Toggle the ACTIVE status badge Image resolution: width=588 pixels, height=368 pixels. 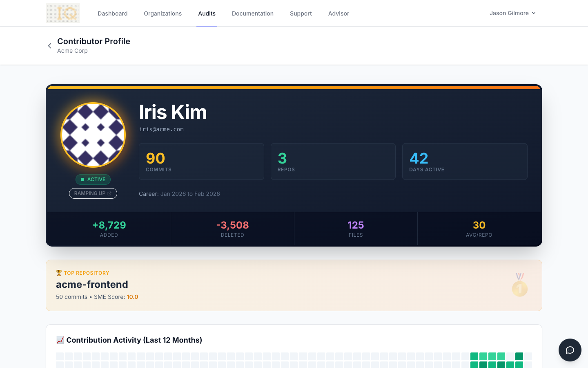tap(93, 180)
